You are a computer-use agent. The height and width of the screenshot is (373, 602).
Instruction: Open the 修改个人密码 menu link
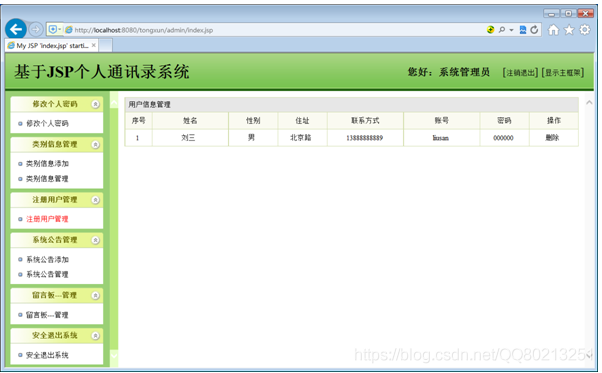47,124
